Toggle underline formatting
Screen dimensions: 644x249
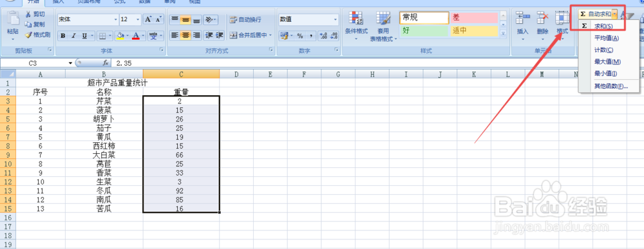tap(84, 36)
